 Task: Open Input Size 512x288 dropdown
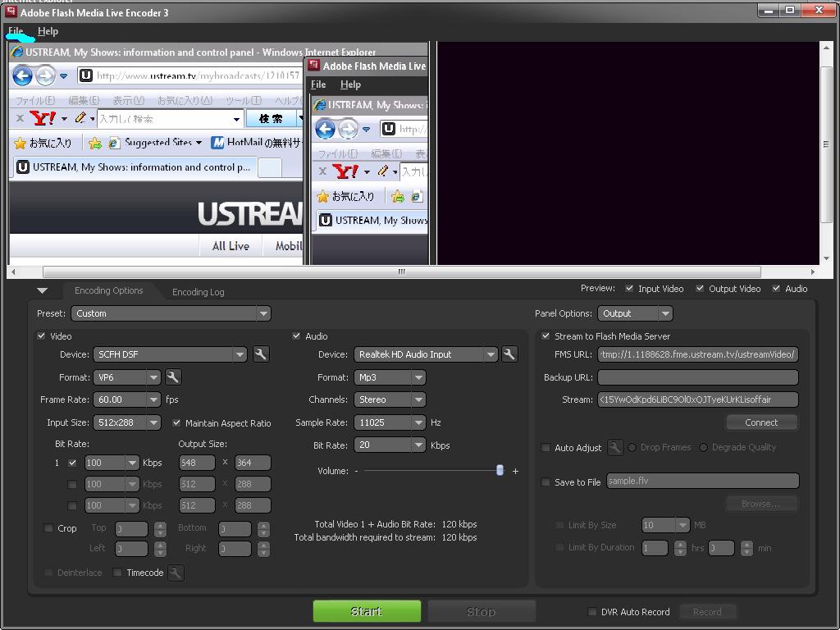pos(127,422)
